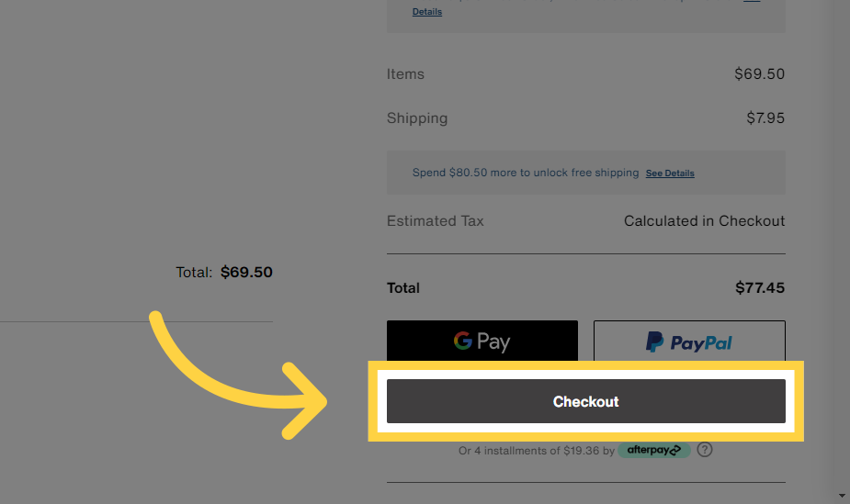Click the afterpay logo badge
The image size is (850, 504).
(x=653, y=450)
